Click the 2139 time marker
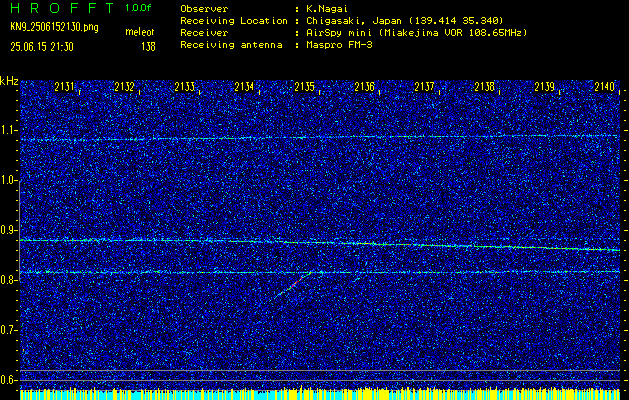Screen dimensions: 629x400 [544, 87]
